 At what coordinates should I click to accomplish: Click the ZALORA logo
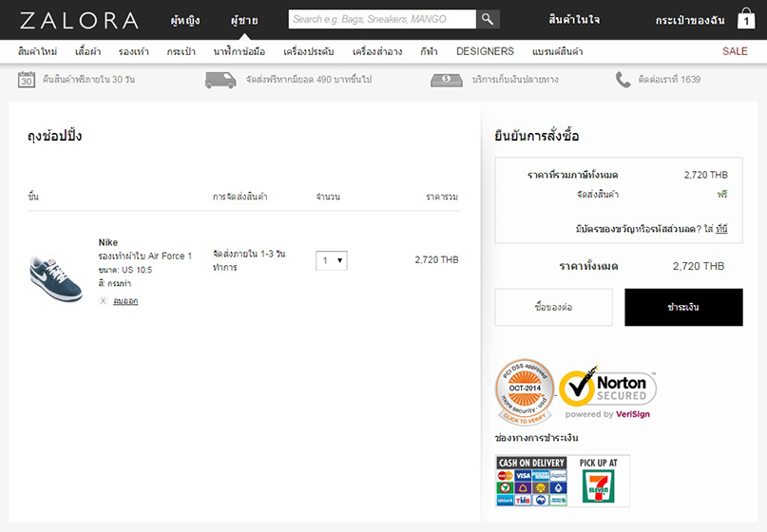79,20
